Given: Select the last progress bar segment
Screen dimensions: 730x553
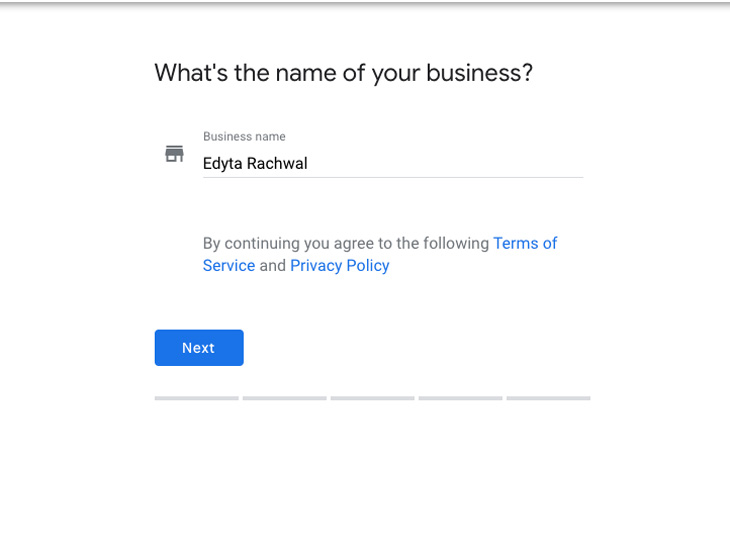Looking at the screenshot, I should (x=548, y=398).
